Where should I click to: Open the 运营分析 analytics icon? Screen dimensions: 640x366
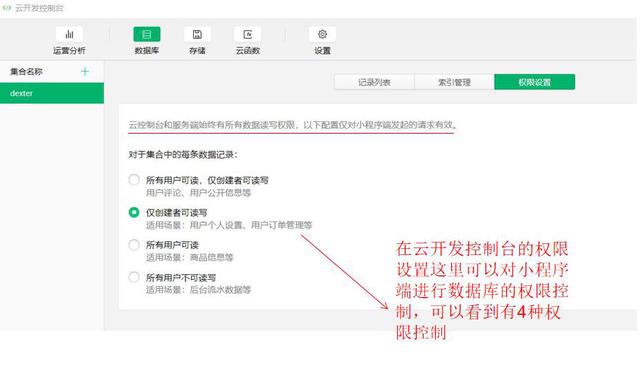(x=69, y=34)
